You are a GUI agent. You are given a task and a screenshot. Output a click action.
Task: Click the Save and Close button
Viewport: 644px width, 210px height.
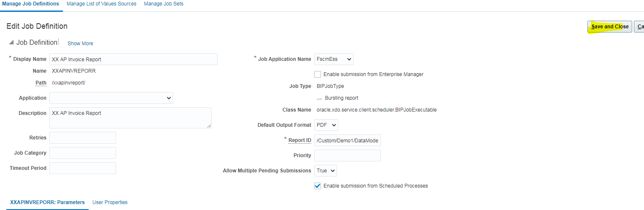[609, 27]
